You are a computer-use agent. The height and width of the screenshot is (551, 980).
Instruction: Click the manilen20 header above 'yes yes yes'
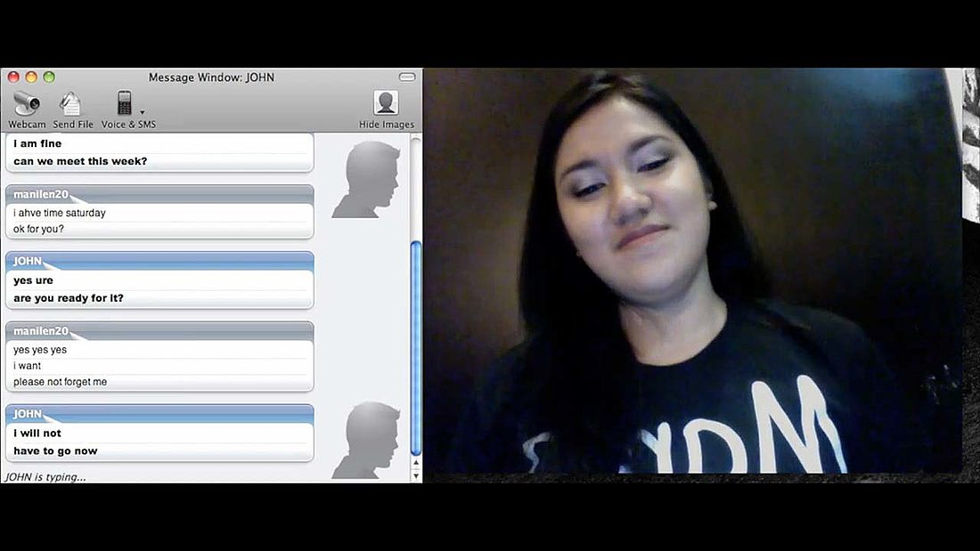point(159,331)
